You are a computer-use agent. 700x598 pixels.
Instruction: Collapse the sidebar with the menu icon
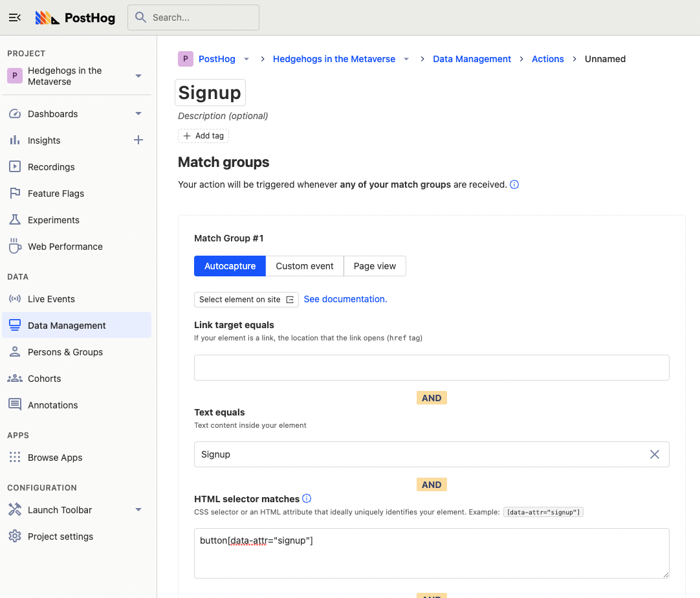pyautogui.click(x=15, y=17)
